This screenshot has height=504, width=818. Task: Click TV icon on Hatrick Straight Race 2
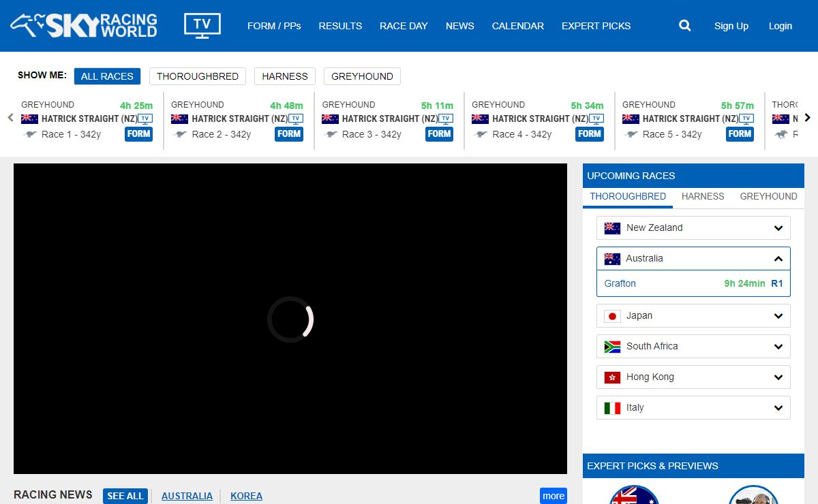(295, 119)
